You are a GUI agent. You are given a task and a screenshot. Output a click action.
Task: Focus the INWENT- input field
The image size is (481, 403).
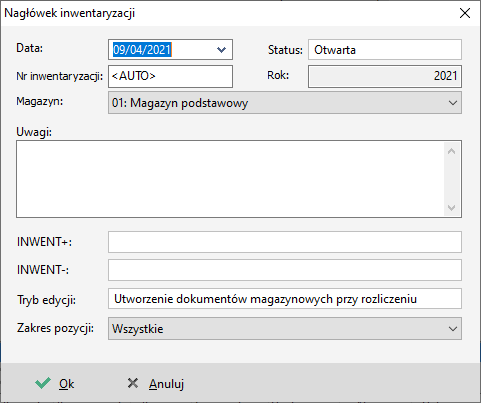[x=285, y=270]
